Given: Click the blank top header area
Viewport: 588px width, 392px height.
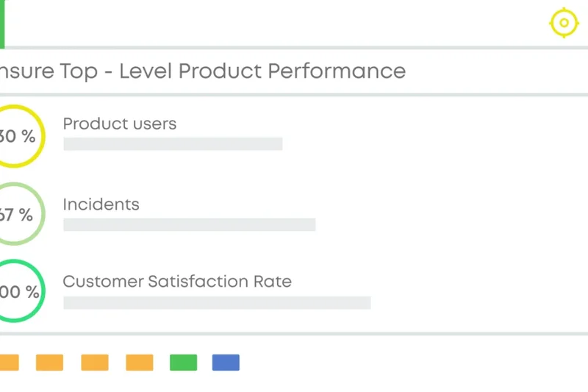Looking at the screenshot, I should click(279, 23).
